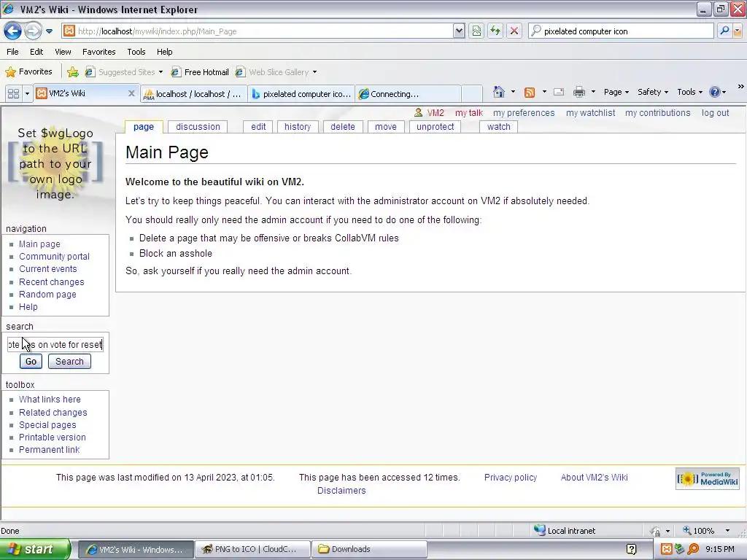Open Suggested Sites link
The height and width of the screenshot is (560, 747).
coord(124,72)
